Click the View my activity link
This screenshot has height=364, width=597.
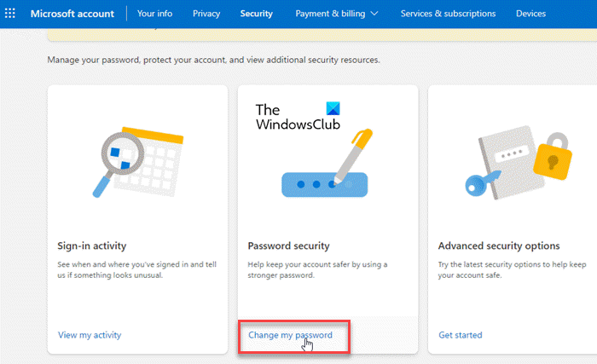90,335
